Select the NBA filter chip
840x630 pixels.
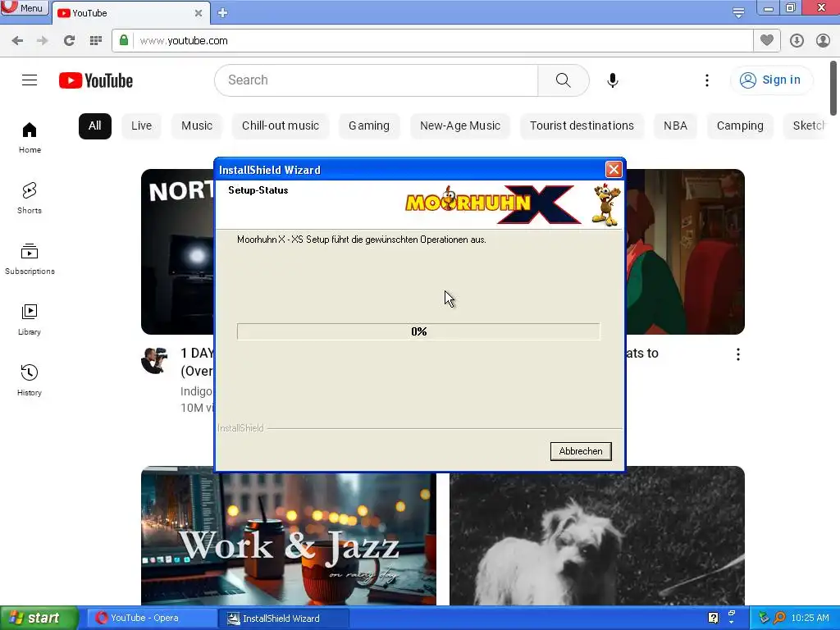point(676,126)
